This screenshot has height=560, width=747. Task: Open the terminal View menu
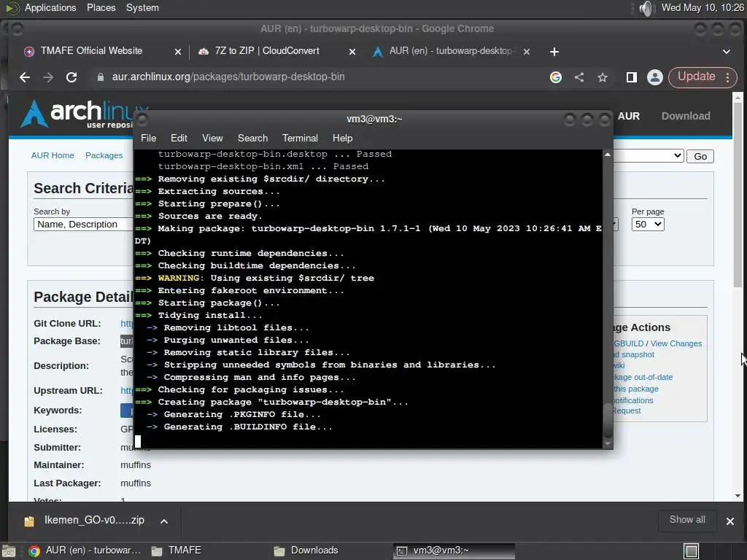pos(212,138)
